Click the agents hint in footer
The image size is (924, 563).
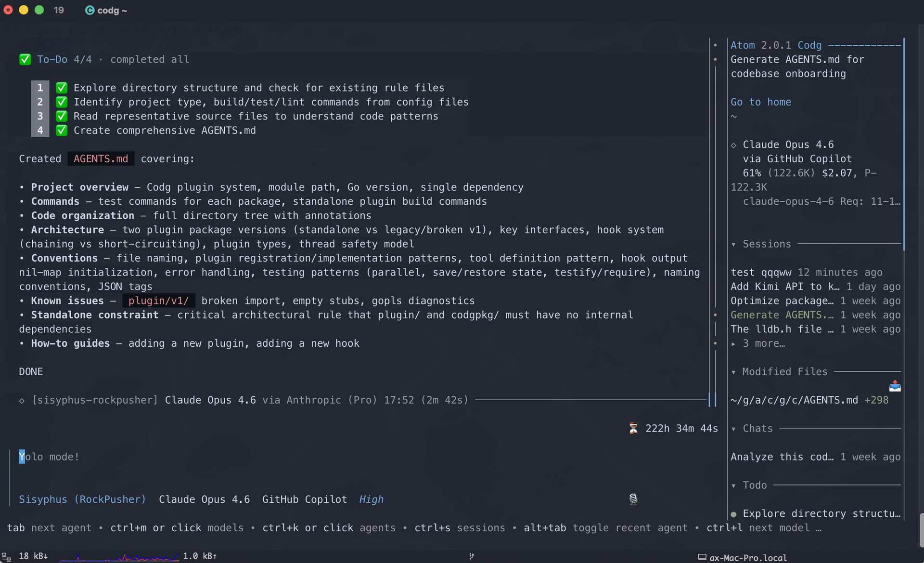[378, 528]
